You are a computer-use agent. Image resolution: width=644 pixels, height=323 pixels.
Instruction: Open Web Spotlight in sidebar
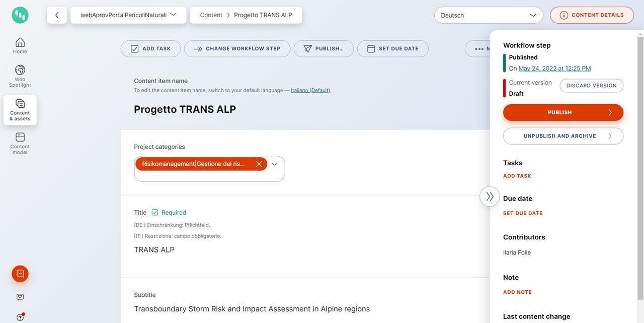(20, 76)
